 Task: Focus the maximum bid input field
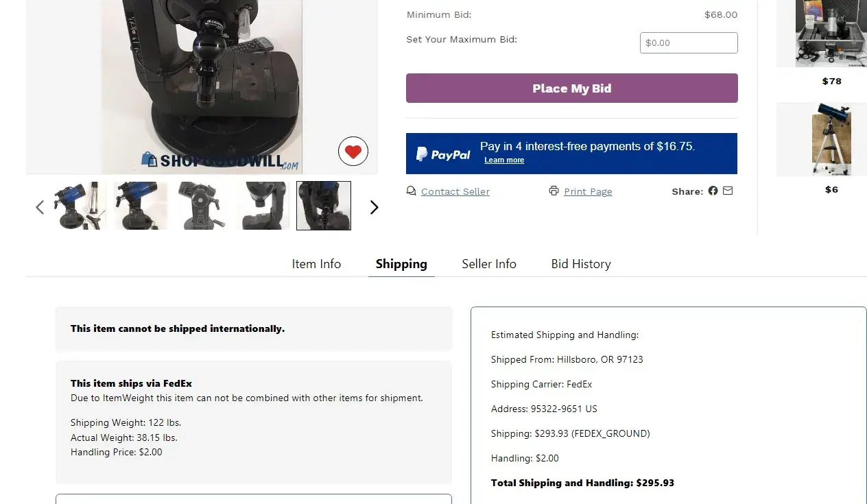pos(689,43)
